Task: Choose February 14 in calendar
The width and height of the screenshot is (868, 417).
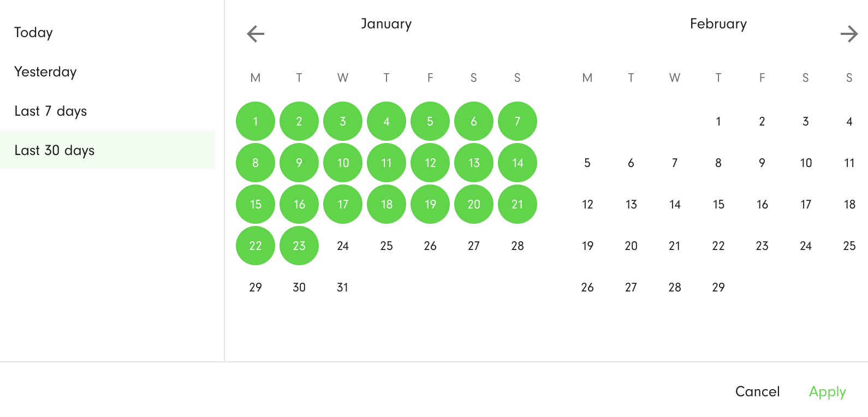Action: 675,204
